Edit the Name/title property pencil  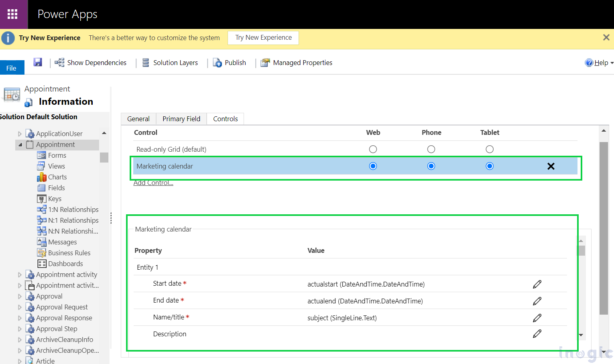coord(537,318)
